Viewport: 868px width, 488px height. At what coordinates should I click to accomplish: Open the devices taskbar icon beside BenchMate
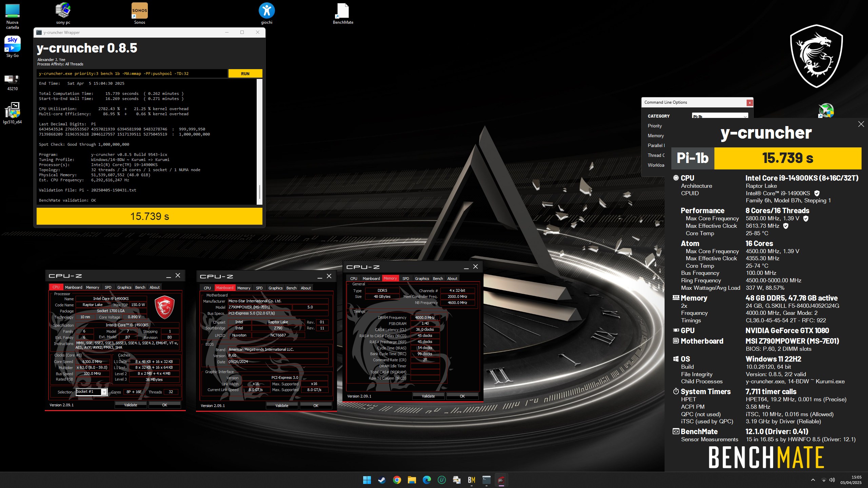click(x=456, y=480)
